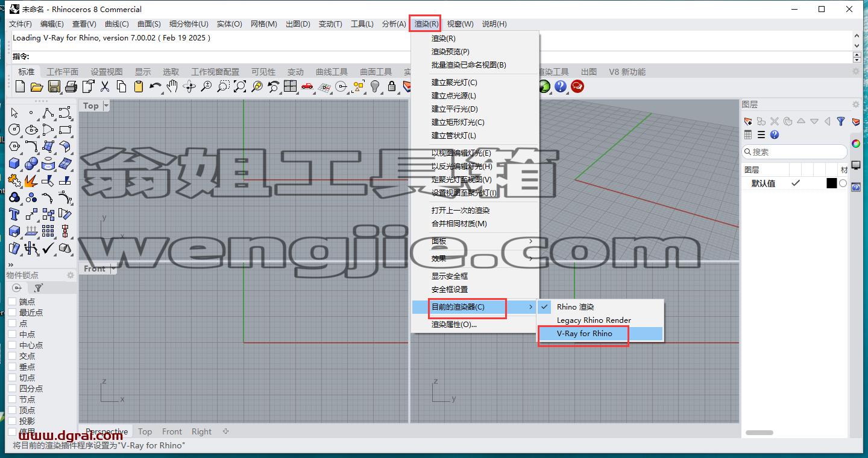Click the layer search input field
This screenshot has width=868, height=458.
tap(794, 152)
